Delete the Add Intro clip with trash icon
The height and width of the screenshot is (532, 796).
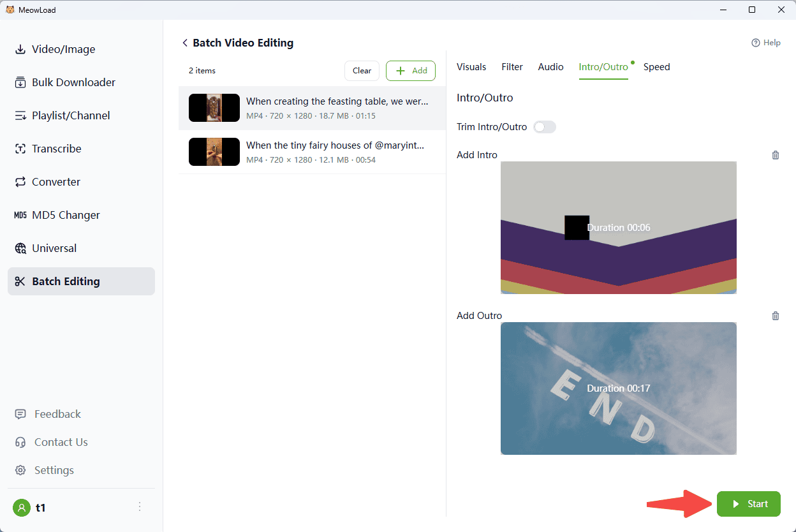pos(775,155)
